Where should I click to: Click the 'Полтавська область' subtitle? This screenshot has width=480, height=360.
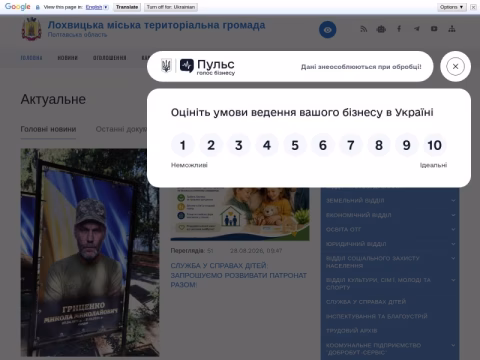[x=77, y=35]
